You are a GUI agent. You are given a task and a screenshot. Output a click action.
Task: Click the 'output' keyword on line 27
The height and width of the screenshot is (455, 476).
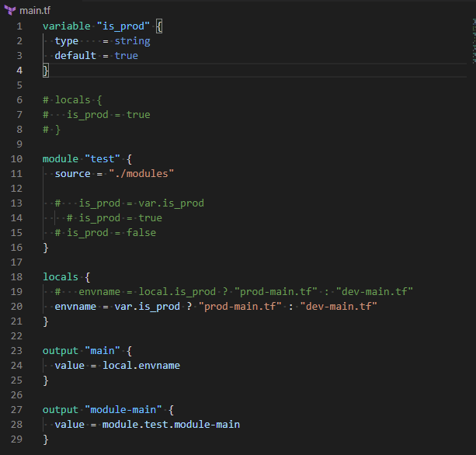61,410
